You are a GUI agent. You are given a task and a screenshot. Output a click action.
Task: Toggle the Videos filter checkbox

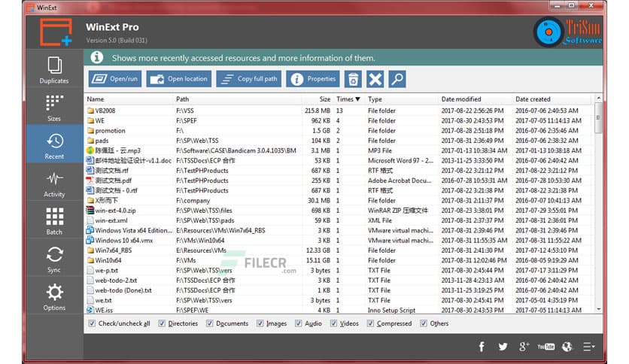tap(333, 323)
